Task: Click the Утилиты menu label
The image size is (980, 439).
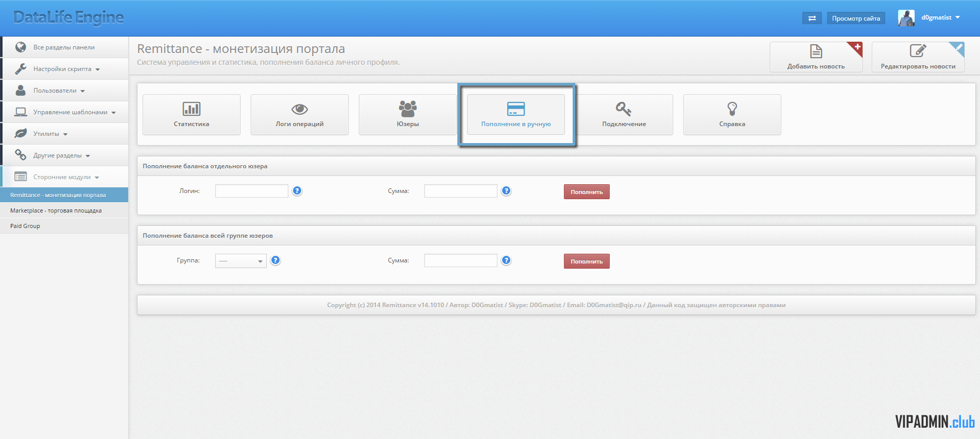Action: 46,134
